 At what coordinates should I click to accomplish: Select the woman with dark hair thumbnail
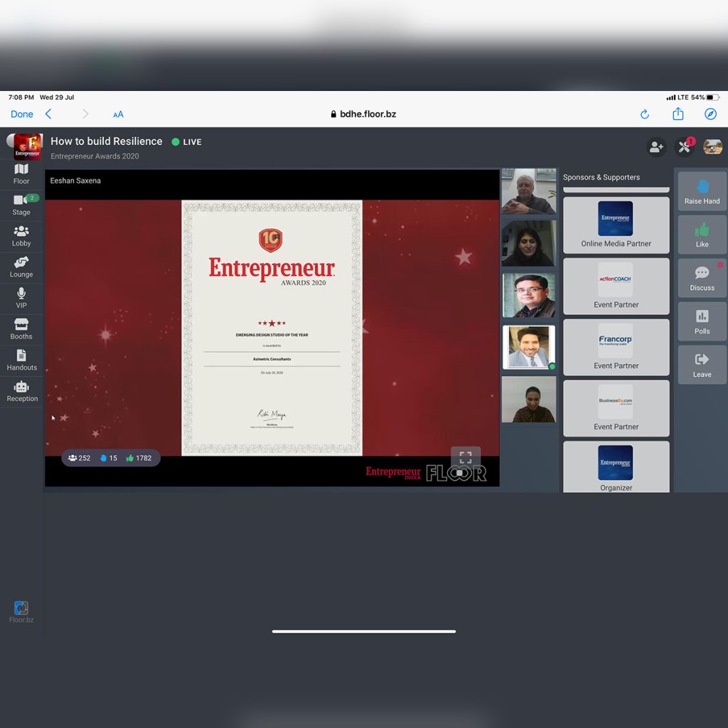pyautogui.click(x=529, y=243)
